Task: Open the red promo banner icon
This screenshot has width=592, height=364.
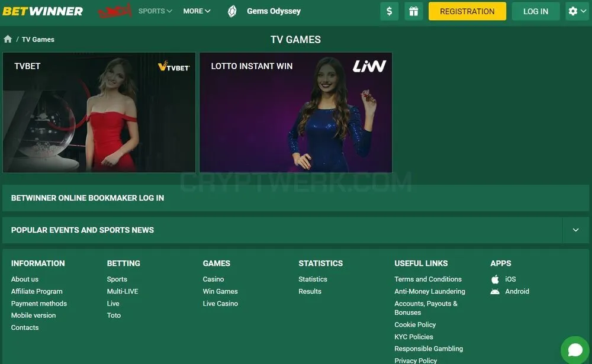Action: [x=115, y=11]
